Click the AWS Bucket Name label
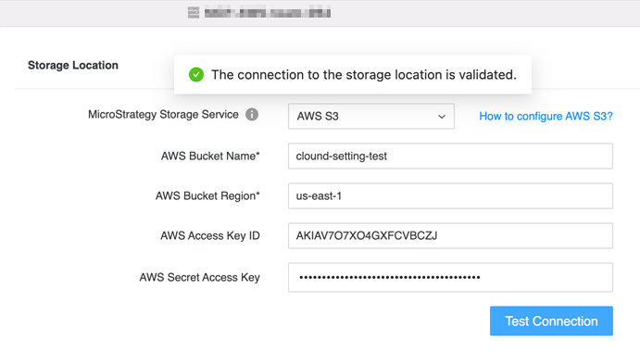The height and width of the screenshot is (364, 640). pos(210,156)
